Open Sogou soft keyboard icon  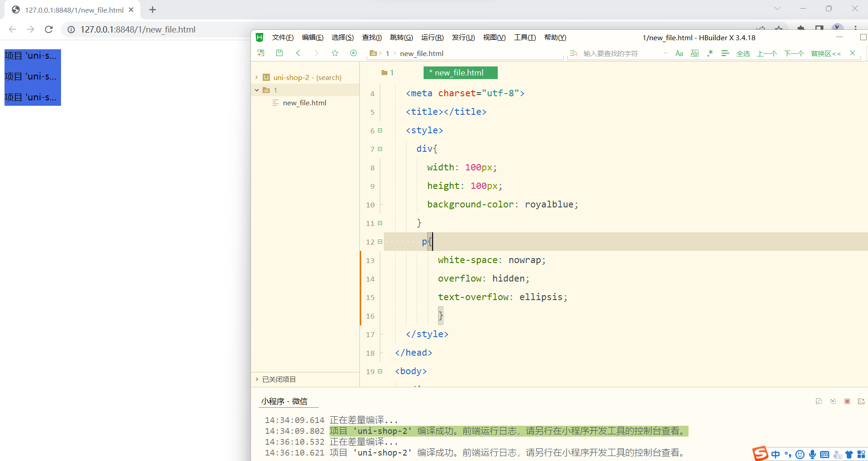[x=825, y=454]
